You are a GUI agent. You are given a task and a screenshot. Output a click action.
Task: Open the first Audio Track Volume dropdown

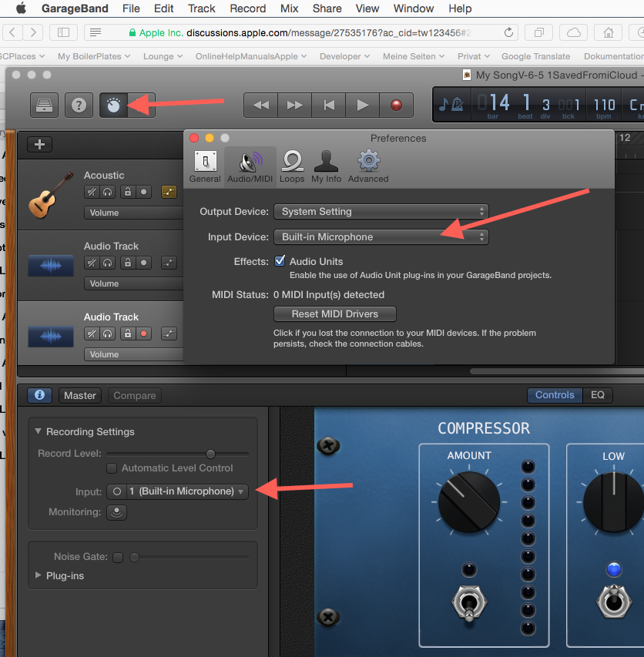click(134, 283)
